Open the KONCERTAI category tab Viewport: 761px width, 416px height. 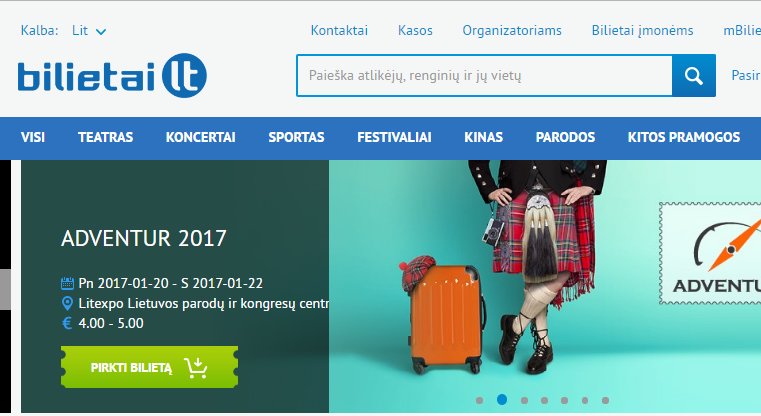pos(200,137)
